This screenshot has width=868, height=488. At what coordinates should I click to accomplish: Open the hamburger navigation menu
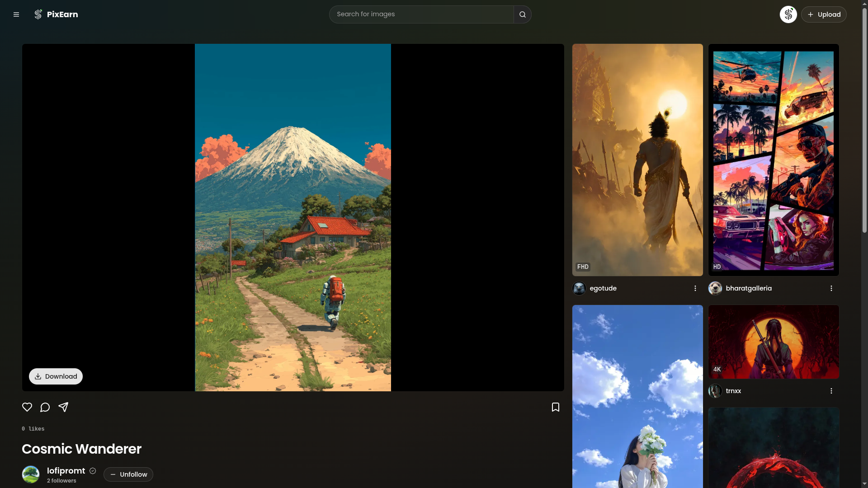(16, 14)
